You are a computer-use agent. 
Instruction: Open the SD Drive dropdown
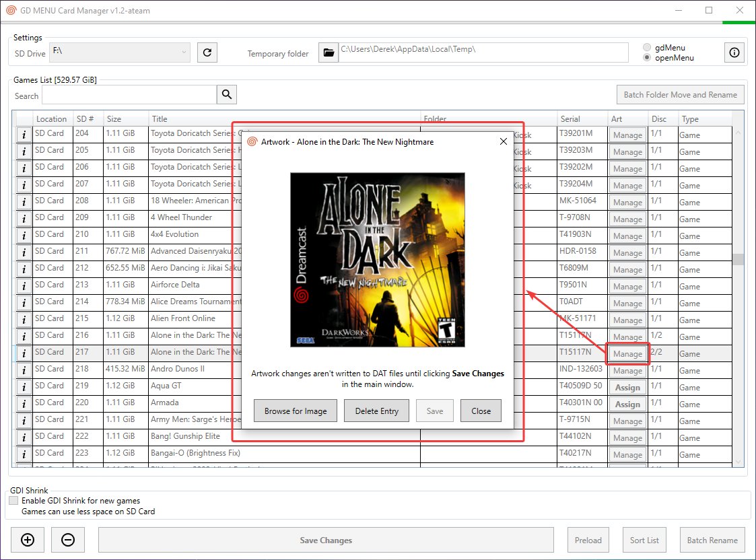[x=120, y=52]
